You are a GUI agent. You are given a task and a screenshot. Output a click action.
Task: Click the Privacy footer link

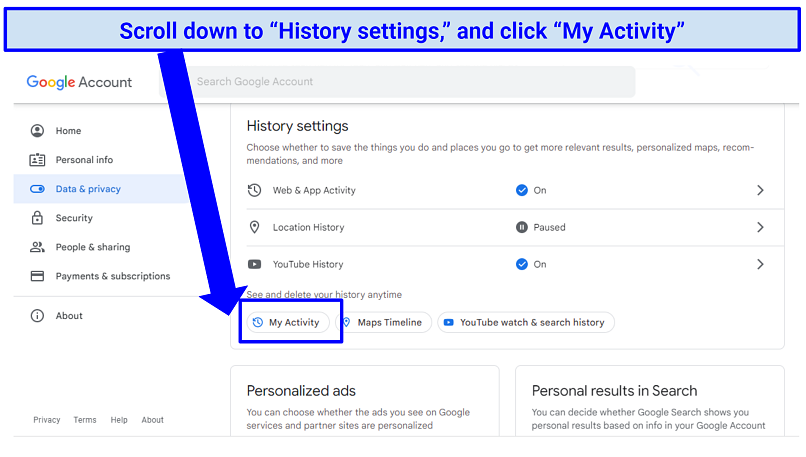pos(47,420)
